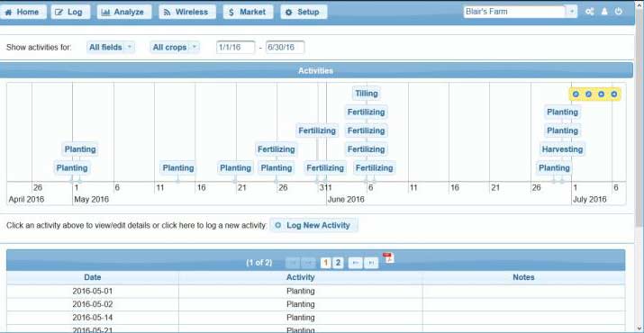Select the Harvesting activity on the timeline
This screenshot has width=644, height=333.
[562, 149]
